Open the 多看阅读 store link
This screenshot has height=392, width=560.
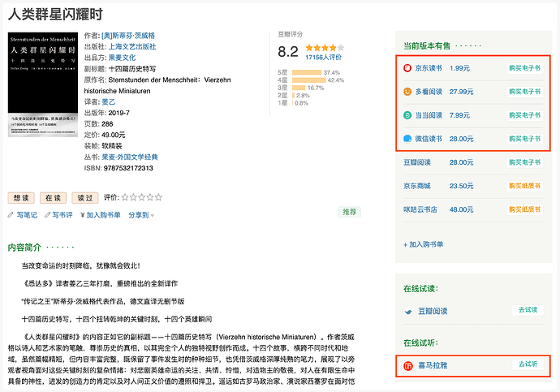[429, 92]
